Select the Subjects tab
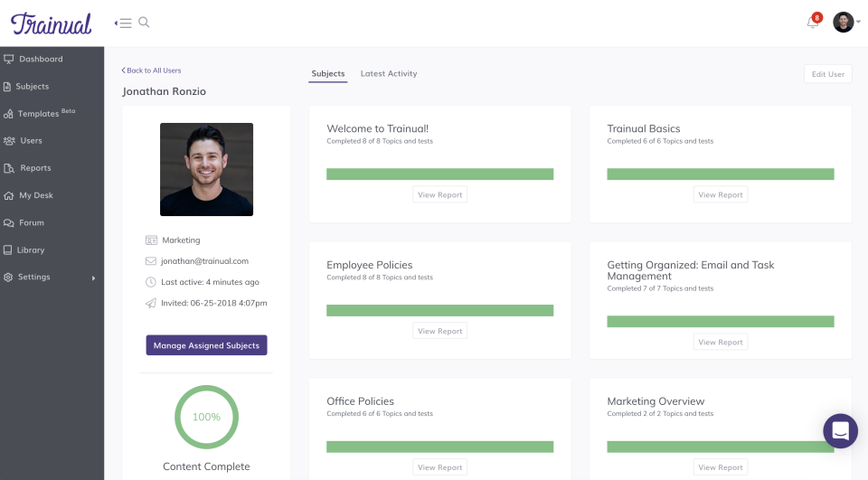The width and height of the screenshot is (868, 480). point(327,73)
